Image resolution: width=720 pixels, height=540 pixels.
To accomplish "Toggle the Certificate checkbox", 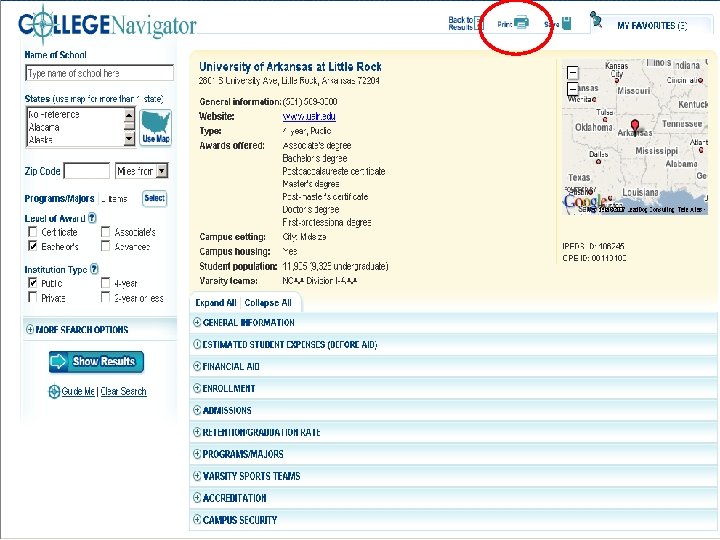I will 33,231.
